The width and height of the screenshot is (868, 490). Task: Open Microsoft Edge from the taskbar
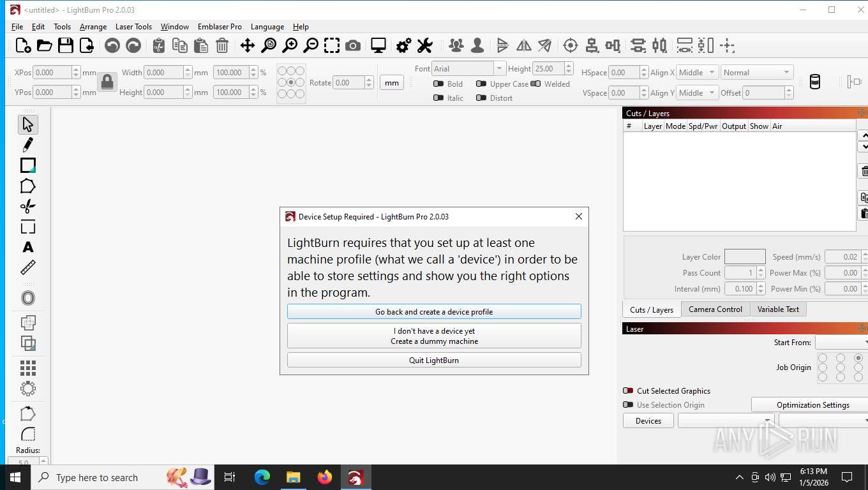click(x=262, y=477)
